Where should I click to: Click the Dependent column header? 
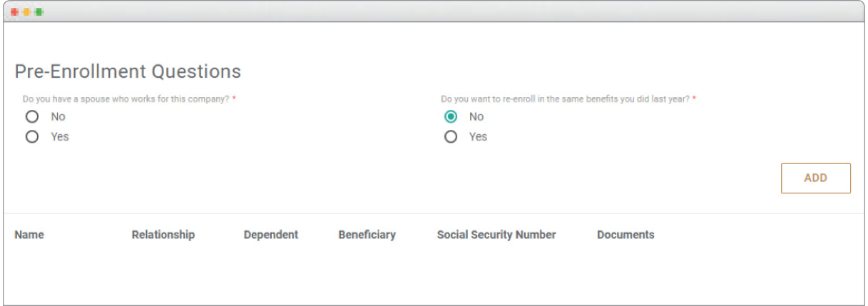(271, 235)
